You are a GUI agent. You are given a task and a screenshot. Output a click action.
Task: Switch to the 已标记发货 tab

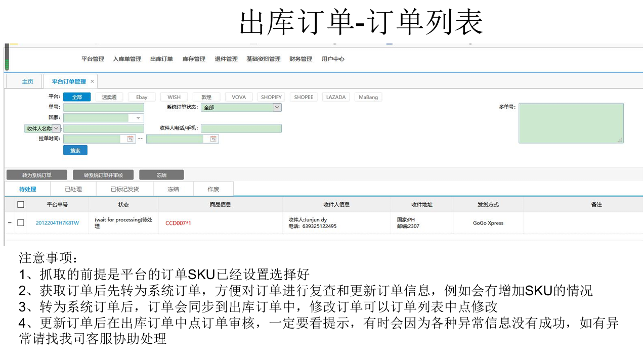(124, 189)
